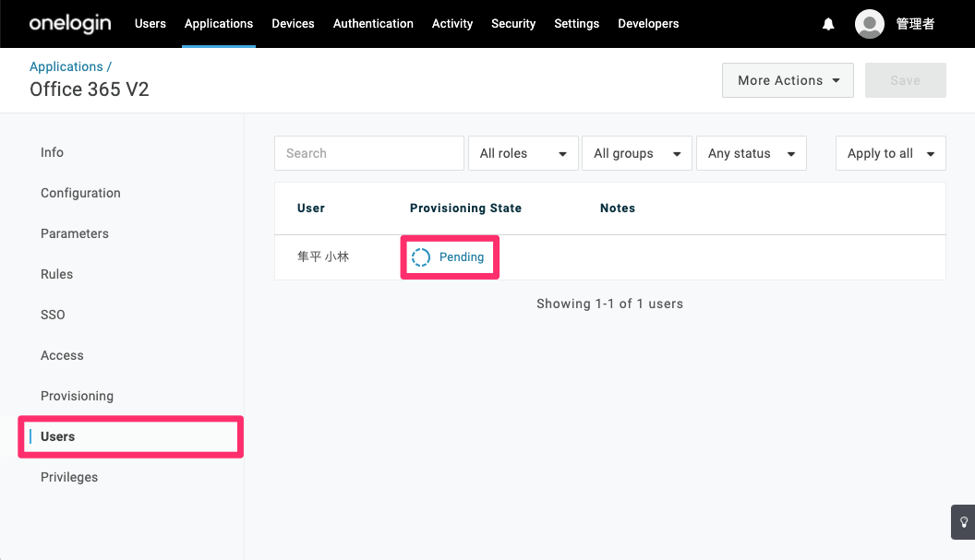Viewport: 975px width, 560px height.
Task: Click the Showing 1-1 of 1 users text
Action: 610,304
